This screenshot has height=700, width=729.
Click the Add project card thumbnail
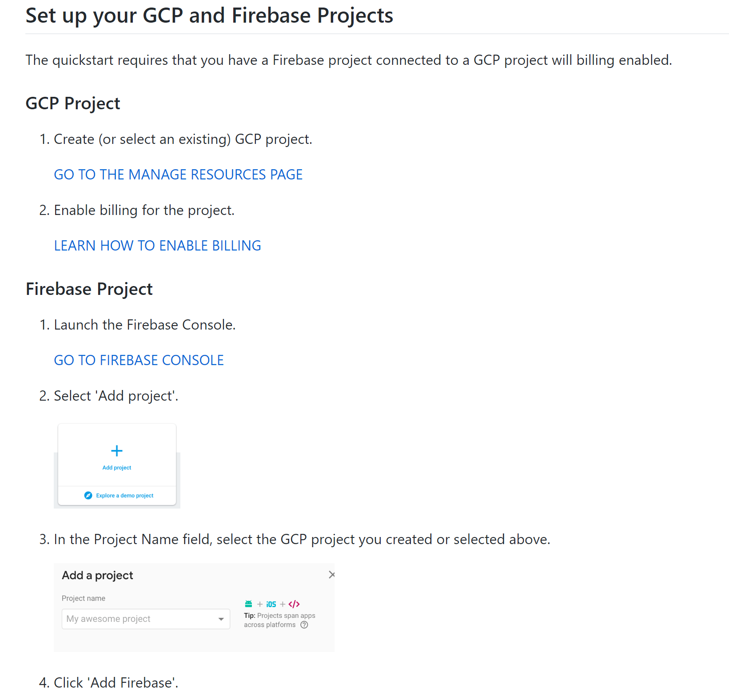(x=117, y=465)
